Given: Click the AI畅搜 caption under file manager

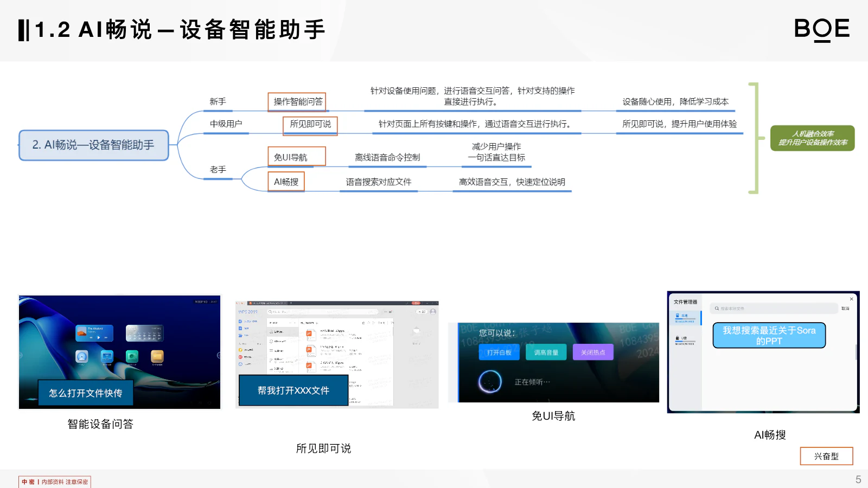Looking at the screenshot, I should [x=770, y=435].
